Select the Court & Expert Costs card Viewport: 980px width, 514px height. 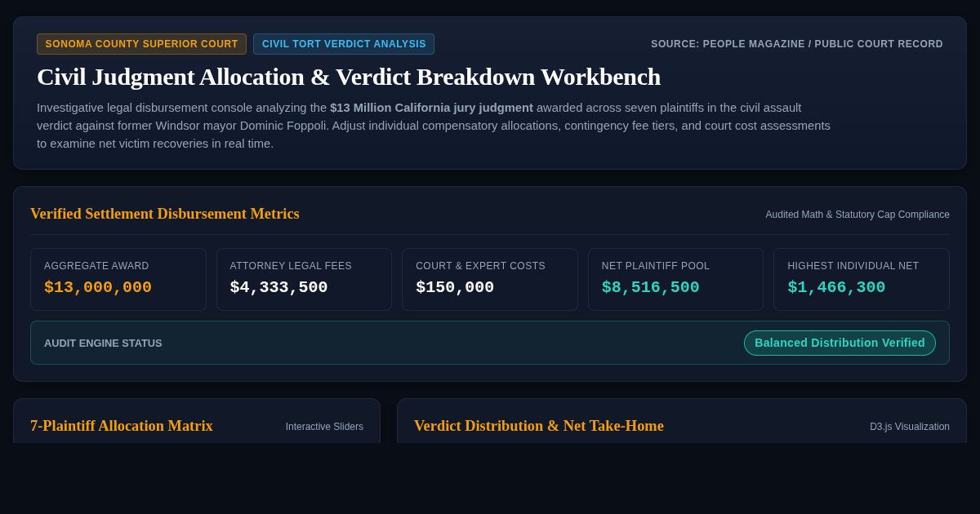[490, 279]
